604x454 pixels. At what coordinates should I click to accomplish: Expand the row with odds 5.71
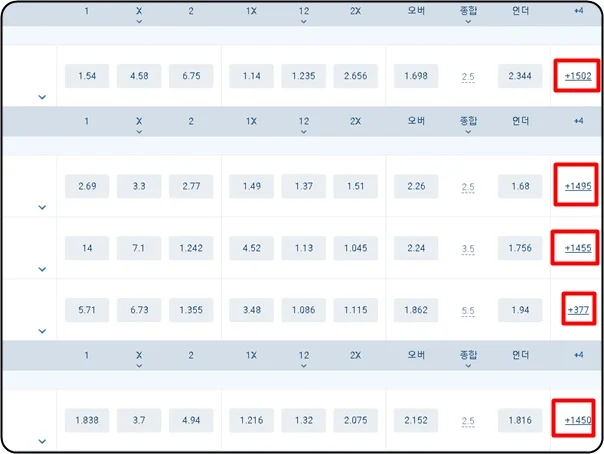(42, 331)
